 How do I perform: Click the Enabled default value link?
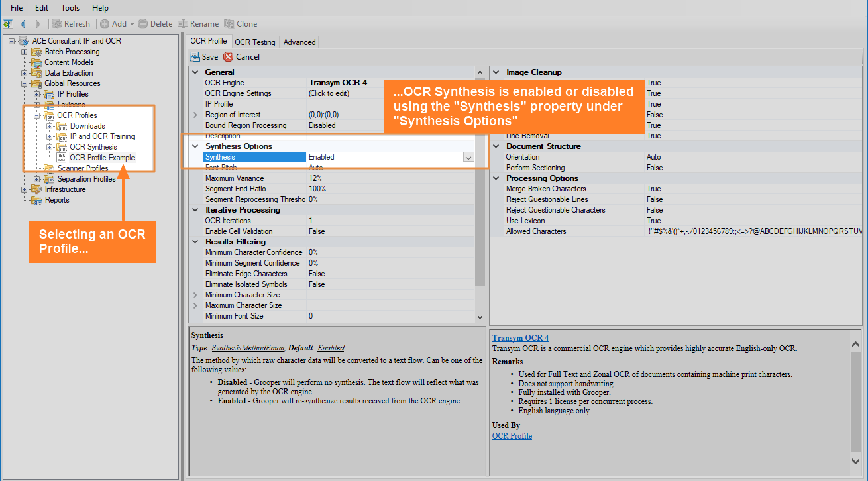click(331, 348)
